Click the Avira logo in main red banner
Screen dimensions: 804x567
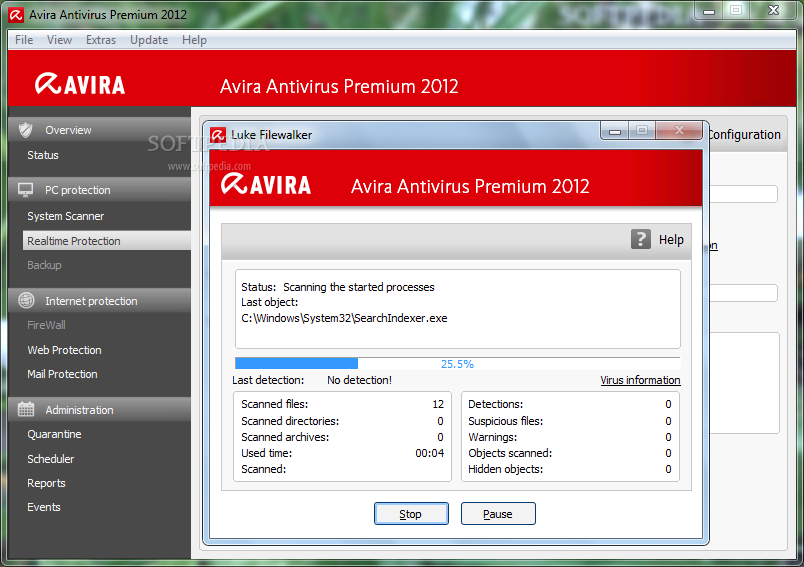click(80, 84)
